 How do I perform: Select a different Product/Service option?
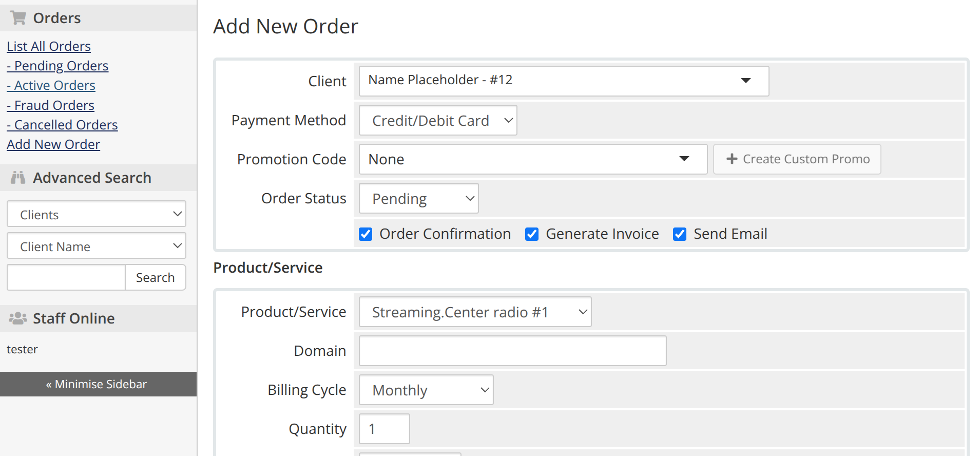pos(475,312)
